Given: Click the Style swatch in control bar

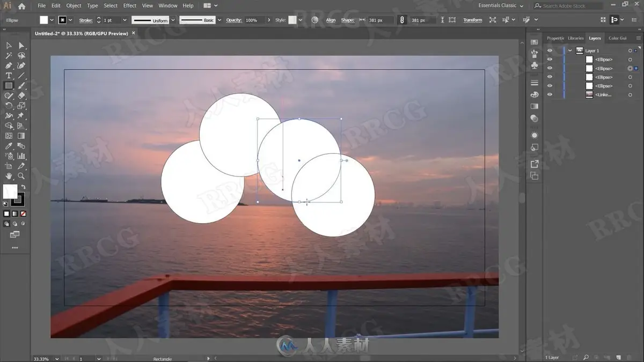Looking at the screenshot, I should coord(292,20).
